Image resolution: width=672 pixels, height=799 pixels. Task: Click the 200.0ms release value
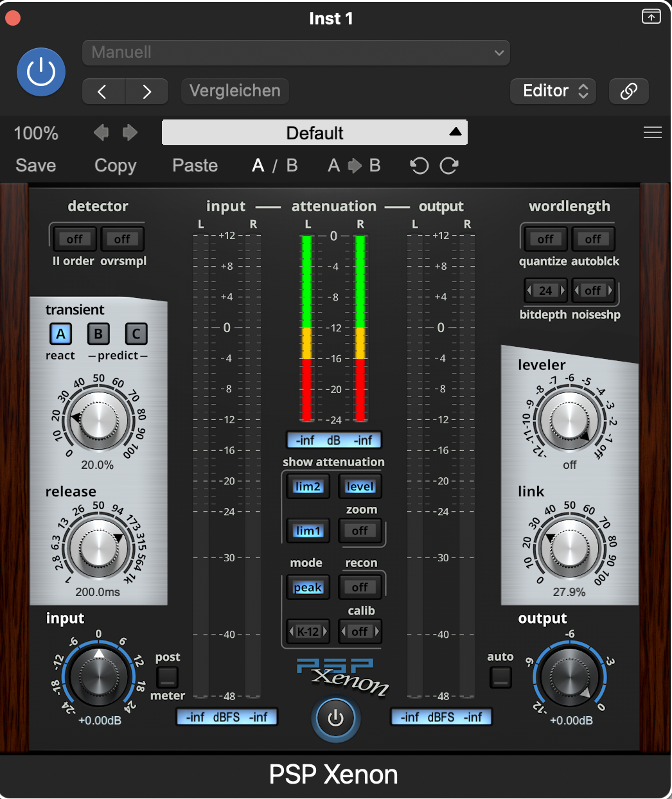[x=98, y=592]
